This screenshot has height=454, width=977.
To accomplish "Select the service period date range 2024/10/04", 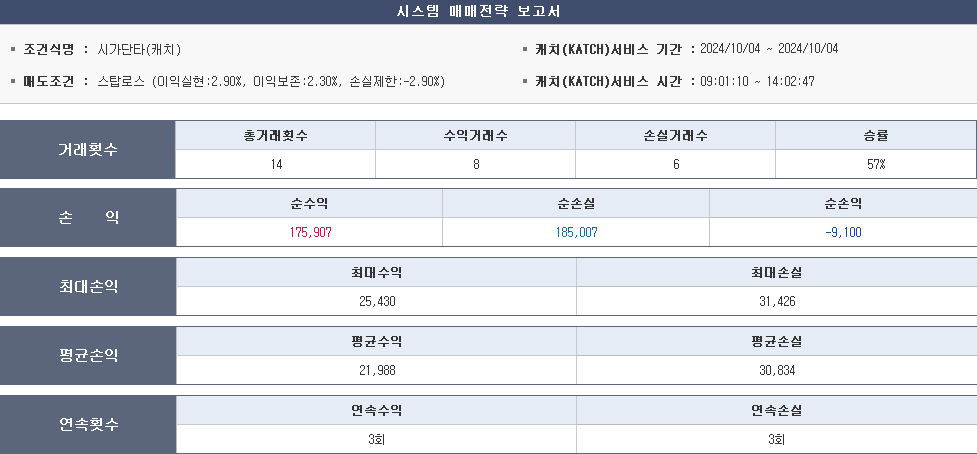I will coord(769,49).
